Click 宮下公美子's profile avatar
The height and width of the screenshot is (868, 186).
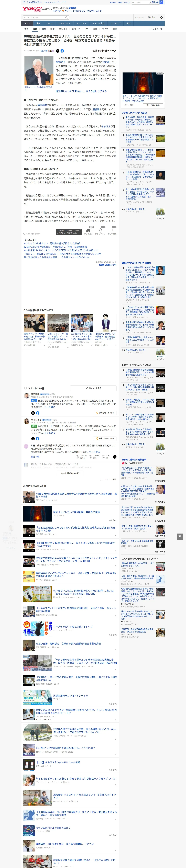pyautogui.click(x=26, y=421)
